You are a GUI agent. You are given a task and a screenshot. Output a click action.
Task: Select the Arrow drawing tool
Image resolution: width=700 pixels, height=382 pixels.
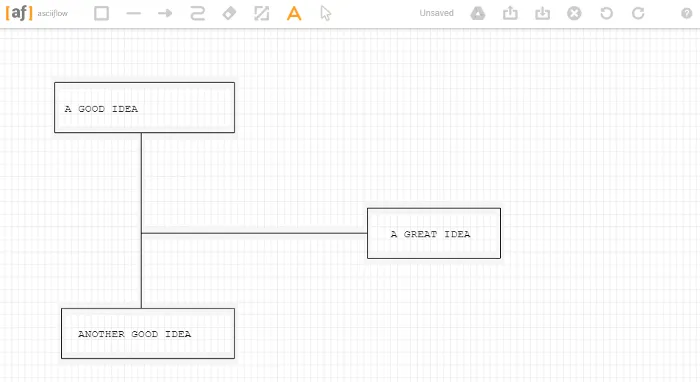coord(165,13)
